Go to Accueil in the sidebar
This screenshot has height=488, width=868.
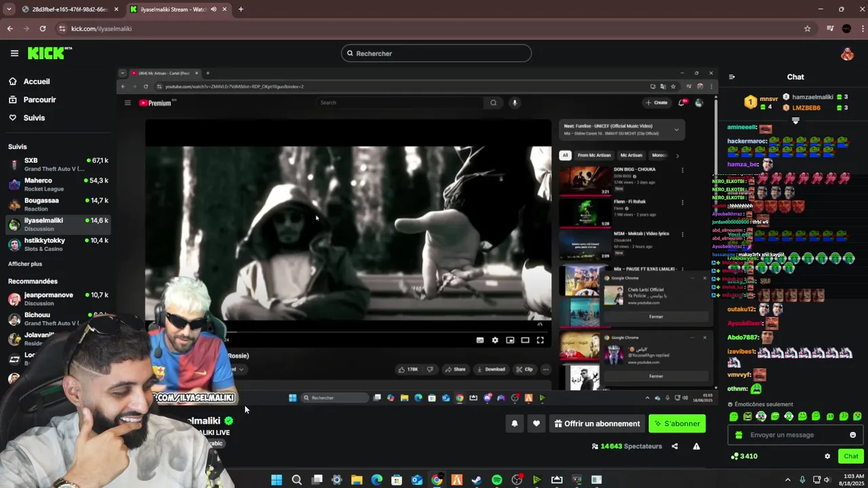37,81
